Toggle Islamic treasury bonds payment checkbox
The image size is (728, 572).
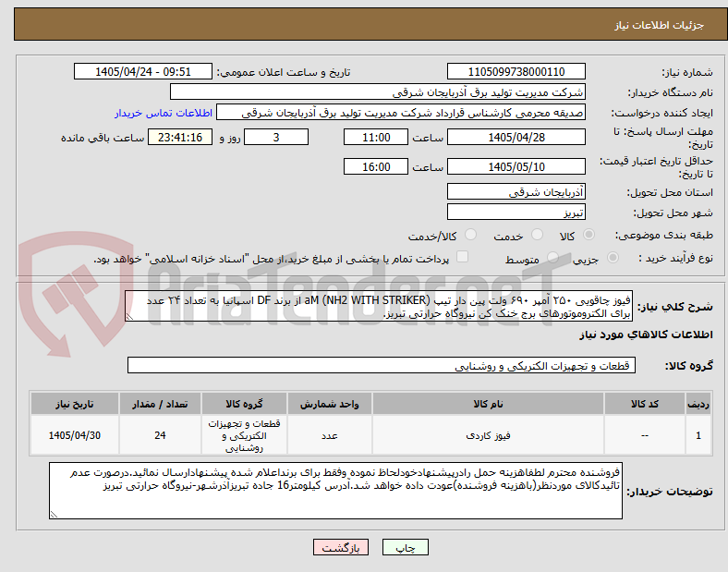pos(463,257)
